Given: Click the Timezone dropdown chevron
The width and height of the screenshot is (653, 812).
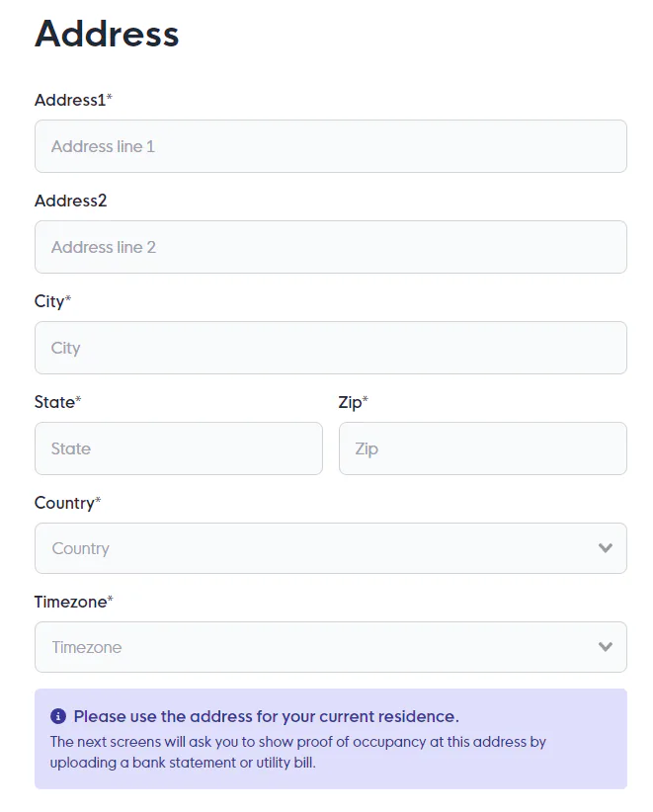Looking at the screenshot, I should pyautogui.click(x=606, y=647).
